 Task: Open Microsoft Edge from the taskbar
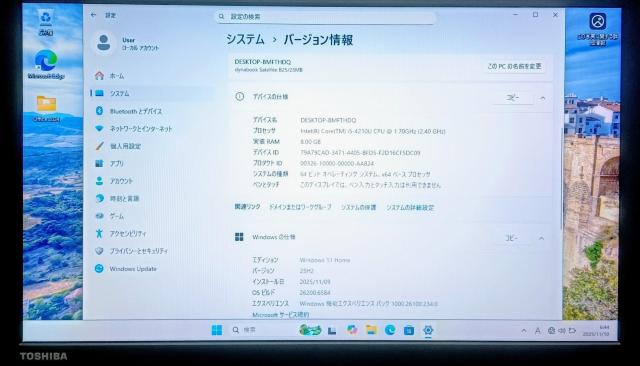(x=390, y=330)
